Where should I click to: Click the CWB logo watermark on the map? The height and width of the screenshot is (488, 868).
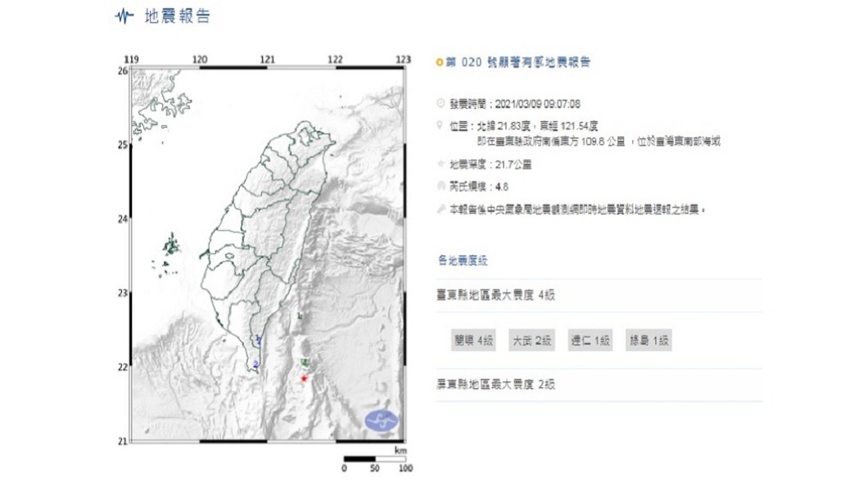(380, 418)
